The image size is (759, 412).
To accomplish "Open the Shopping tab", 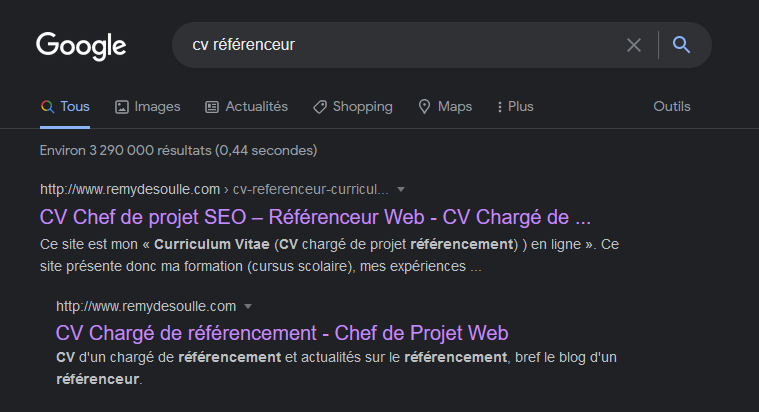I will pyautogui.click(x=353, y=107).
